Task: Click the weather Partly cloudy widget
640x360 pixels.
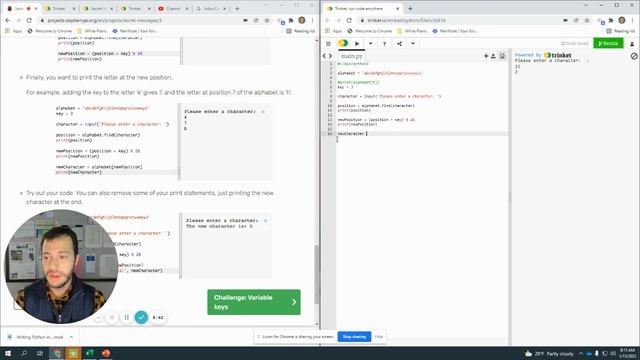Action: click(549, 353)
